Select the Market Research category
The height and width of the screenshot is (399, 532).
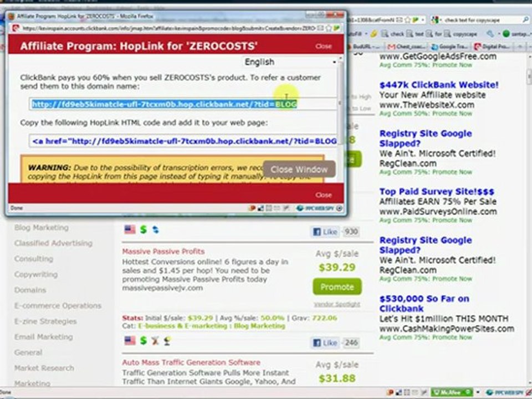(x=44, y=368)
